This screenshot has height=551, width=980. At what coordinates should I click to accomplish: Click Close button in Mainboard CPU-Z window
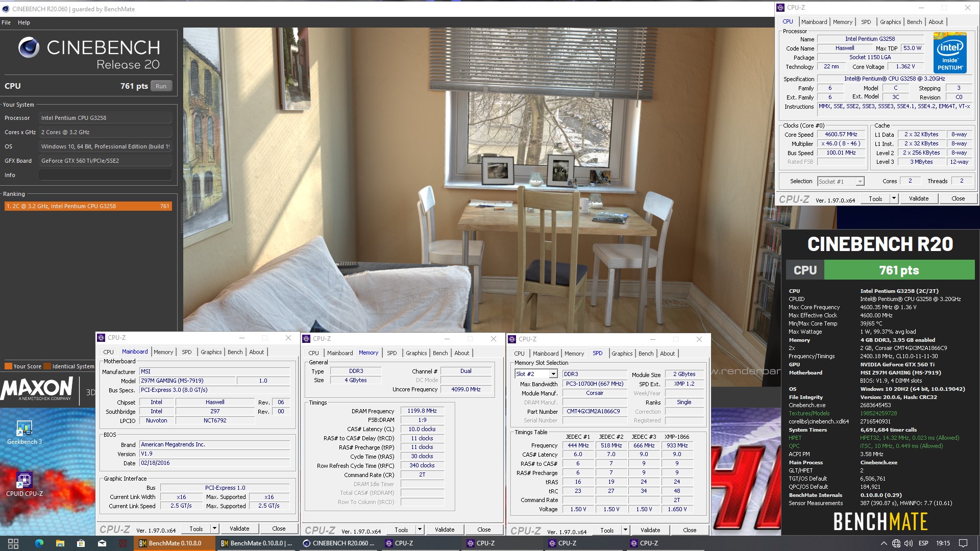click(x=279, y=529)
